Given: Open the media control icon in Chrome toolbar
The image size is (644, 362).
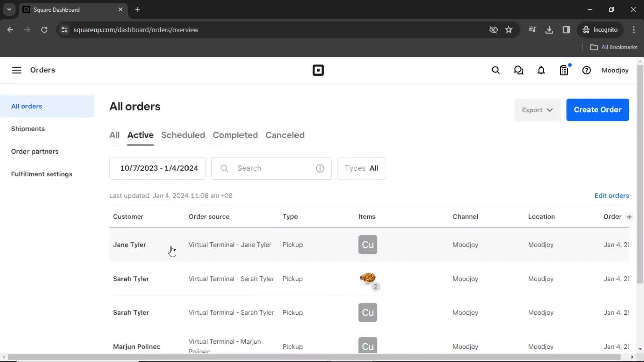Looking at the screenshot, I should pos(532,30).
